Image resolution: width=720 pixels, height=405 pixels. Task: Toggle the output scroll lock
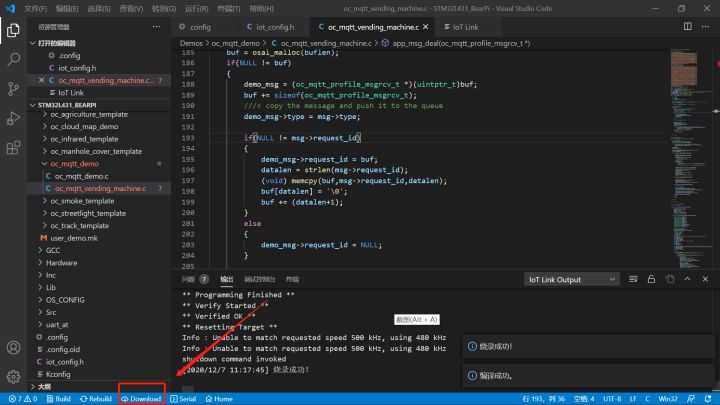pyautogui.click(x=651, y=279)
